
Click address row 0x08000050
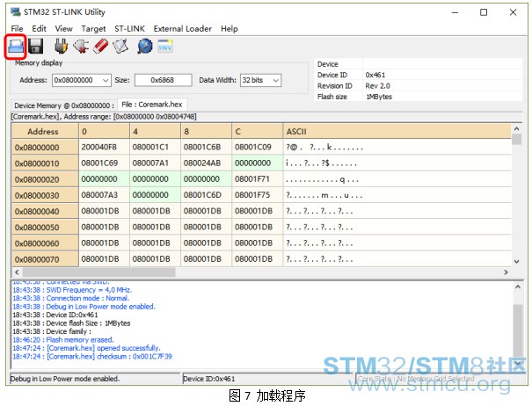[45, 228]
